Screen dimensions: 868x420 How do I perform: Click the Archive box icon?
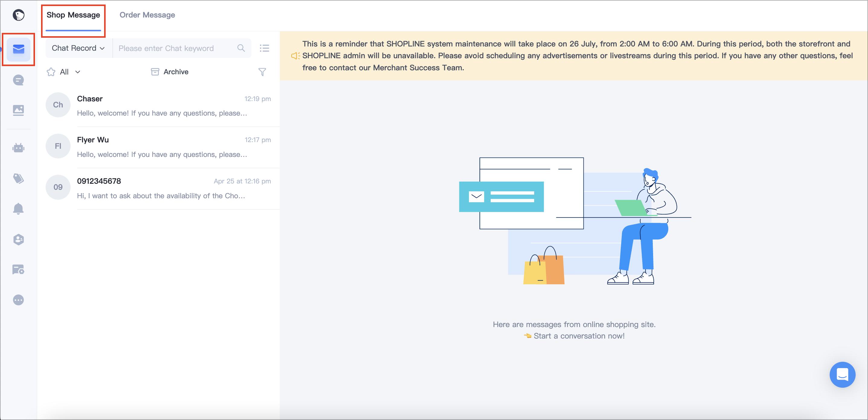(x=155, y=72)
